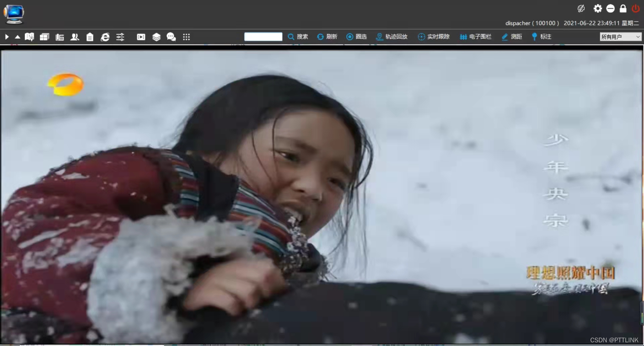Image resolution: width=644 pixels, height=346 pixels.
Task: Click the video playback picture area
Action: [x=321, y=197]
